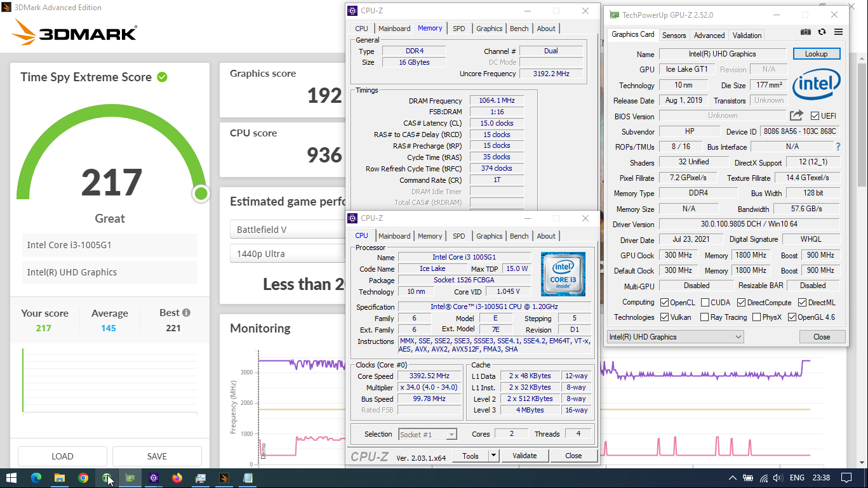Open the Socket #1 selection dropdown
The height and width of the screenshot is (488, 868).
(427, 434)
